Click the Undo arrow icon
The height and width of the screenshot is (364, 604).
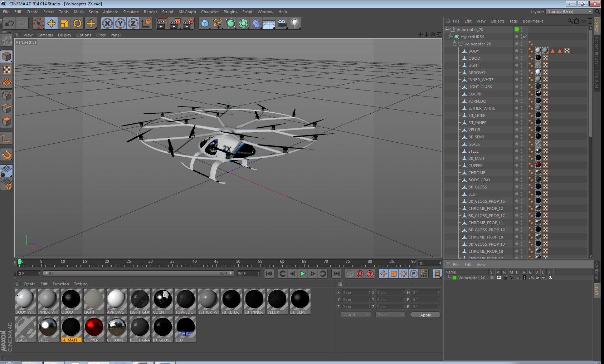(x=9, y=24)
